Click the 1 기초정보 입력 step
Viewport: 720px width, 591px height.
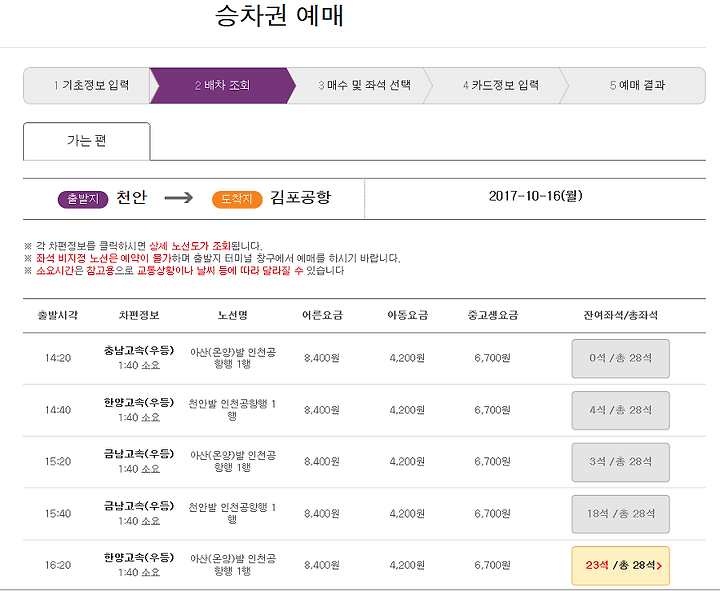coord(87,85)
